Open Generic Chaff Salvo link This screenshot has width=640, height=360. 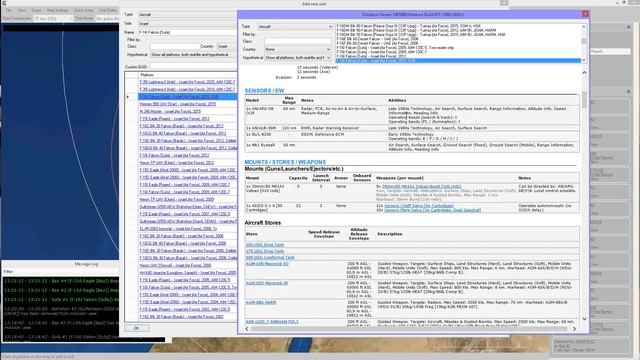pyautogui.click(x=419, y=206)
